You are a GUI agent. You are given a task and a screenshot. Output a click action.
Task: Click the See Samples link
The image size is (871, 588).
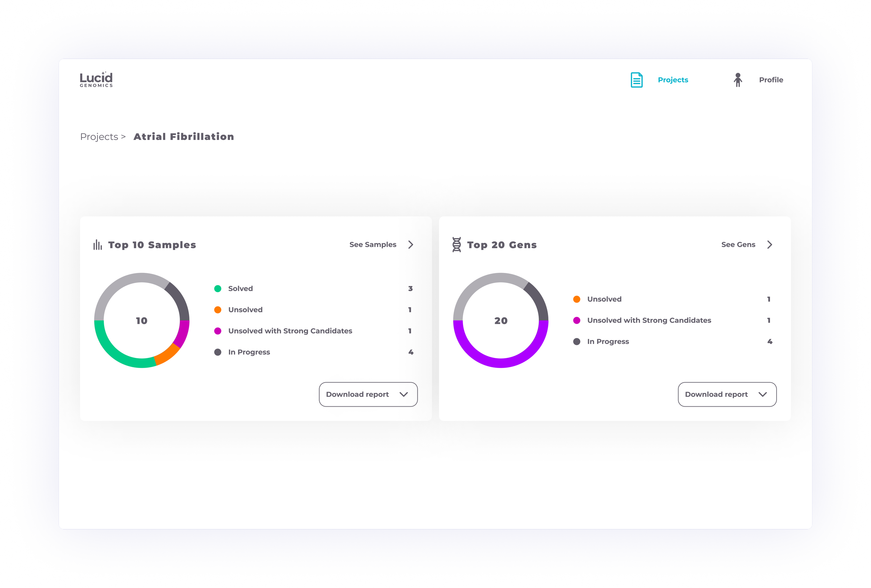pyautogui.click(x=372, y=244)
